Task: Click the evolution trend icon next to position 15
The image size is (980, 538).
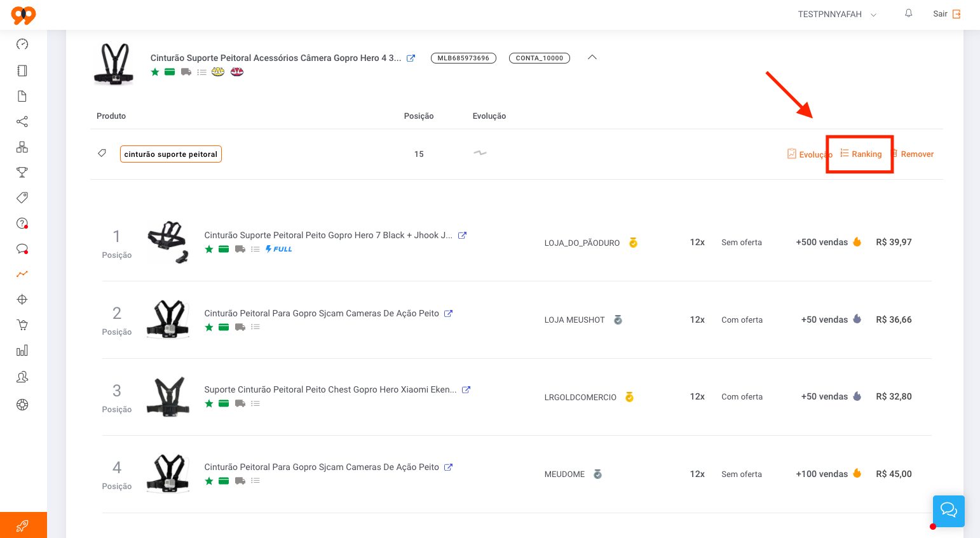Action: coord(480,153)
